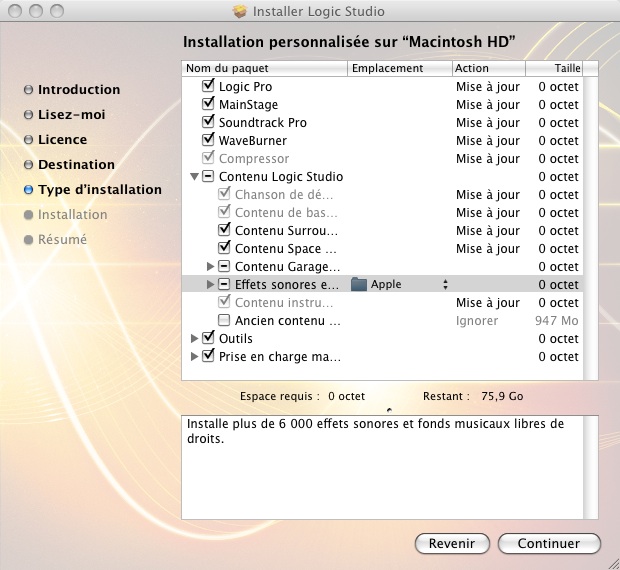Enable the Ancien contenu checkbox
Screen dimensions: 620x570
224,321
